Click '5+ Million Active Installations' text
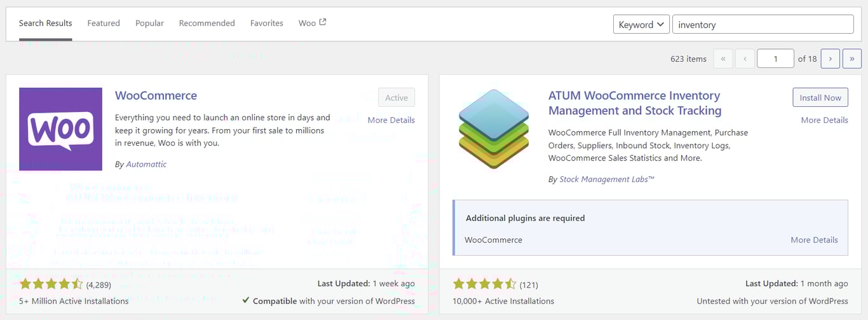The width and height of the screenshot is (868, 320). pos(74,301)
